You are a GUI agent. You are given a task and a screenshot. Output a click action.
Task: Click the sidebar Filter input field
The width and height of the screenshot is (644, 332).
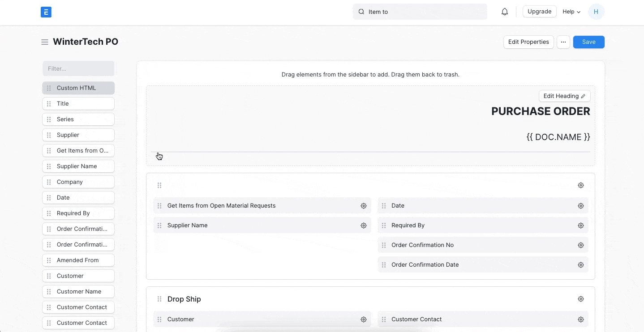coord(78,68)
